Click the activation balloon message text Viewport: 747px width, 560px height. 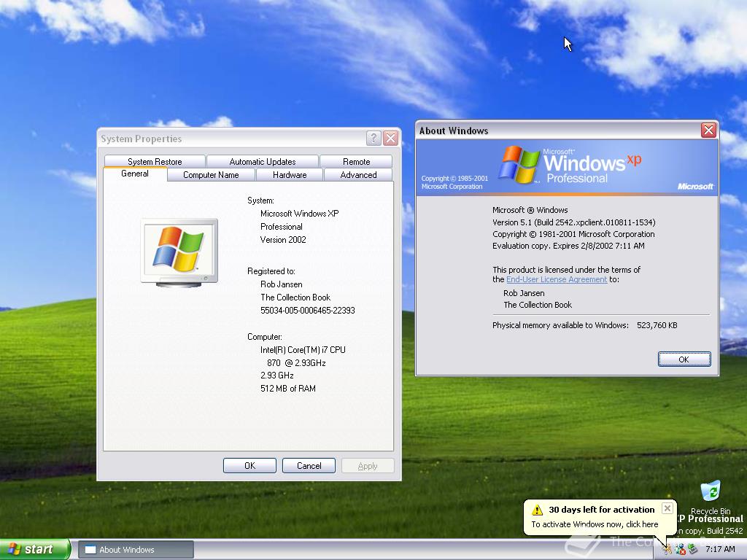[595, 524]
